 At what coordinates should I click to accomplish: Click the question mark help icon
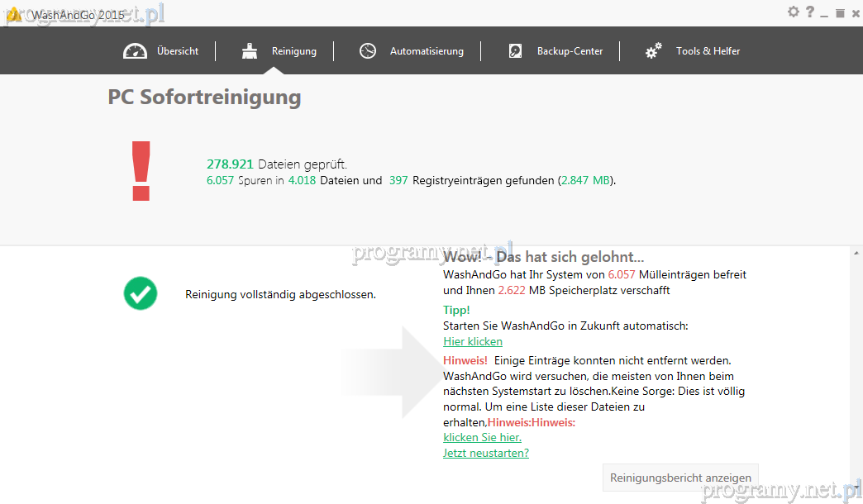click(810, 12)
